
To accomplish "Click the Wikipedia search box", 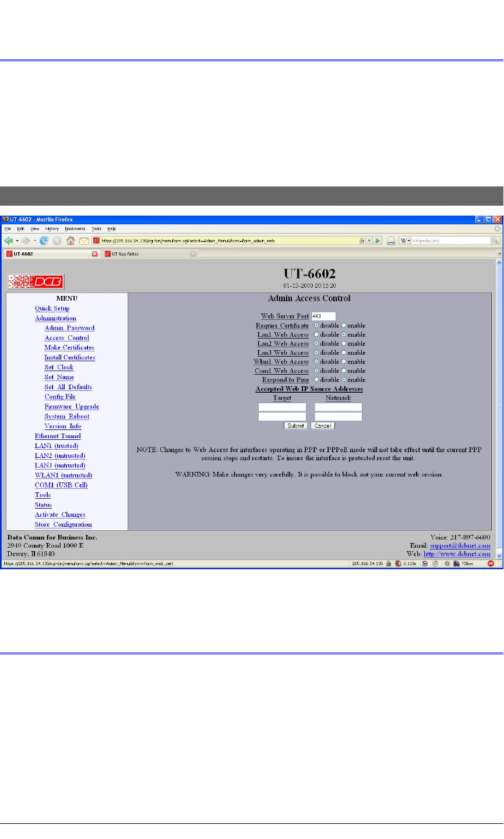I will click(452, 240).
